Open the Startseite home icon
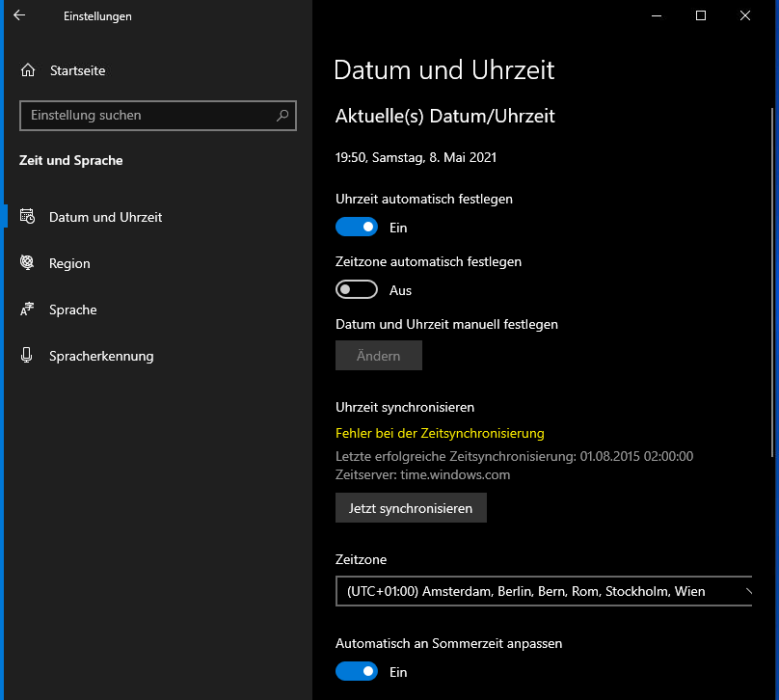 28,70
